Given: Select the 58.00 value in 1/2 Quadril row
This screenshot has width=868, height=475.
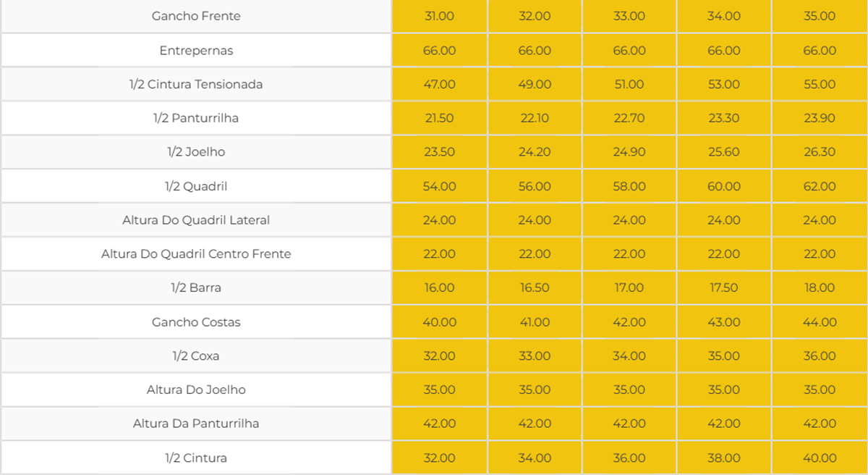Looking at the screenshot, I should click(x=629, y=186).
